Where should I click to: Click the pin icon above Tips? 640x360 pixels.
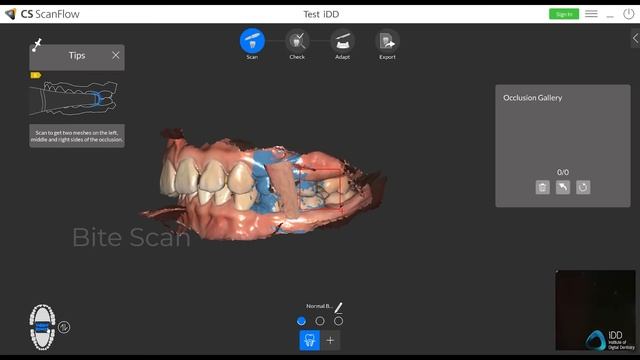[37, 44]
